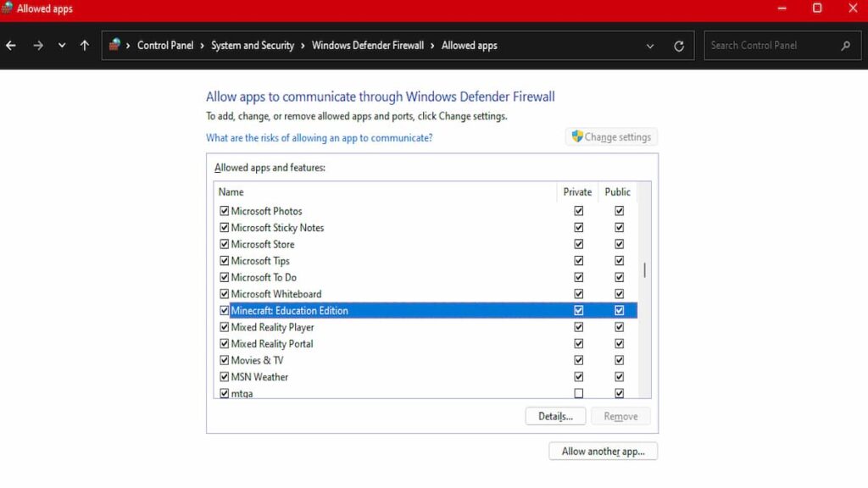
Task: Toggle Mixed Reality Player enable checkbox
Action: (224, 327)
